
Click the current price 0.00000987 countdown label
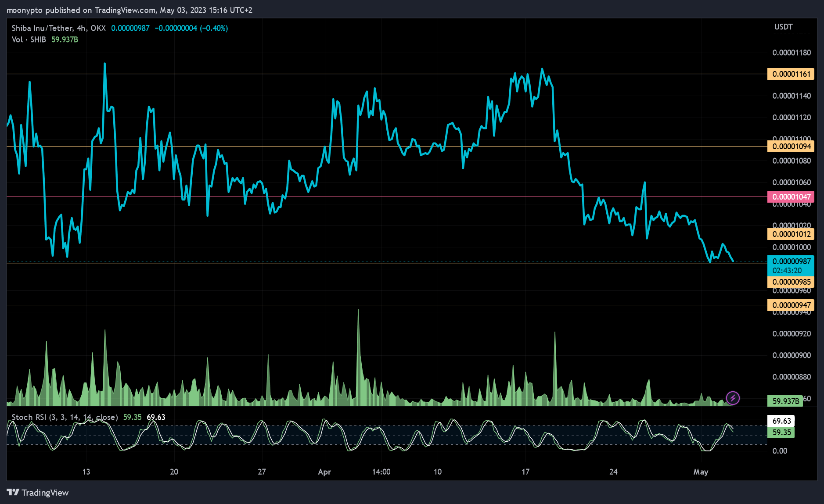(791, 266)
